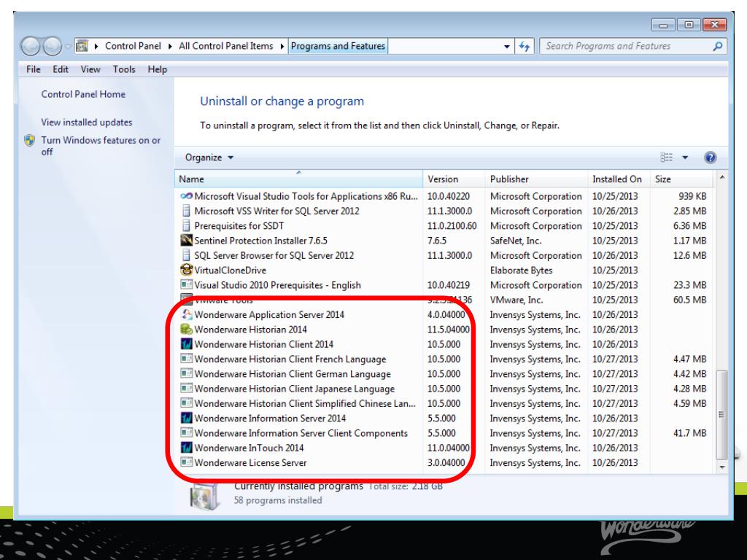Open the recent pages dropdown arrow
Screen dimensions: 747x560
coord(68,47)
